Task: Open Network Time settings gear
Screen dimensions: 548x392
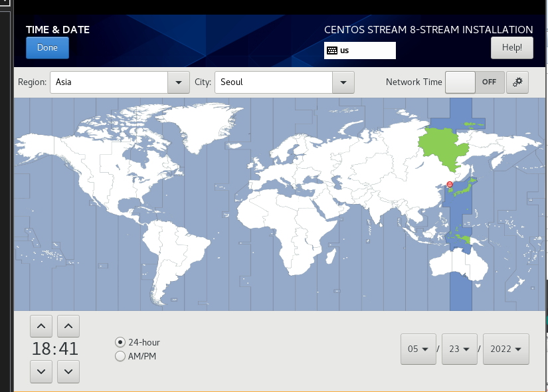Action: coord(517,82)
